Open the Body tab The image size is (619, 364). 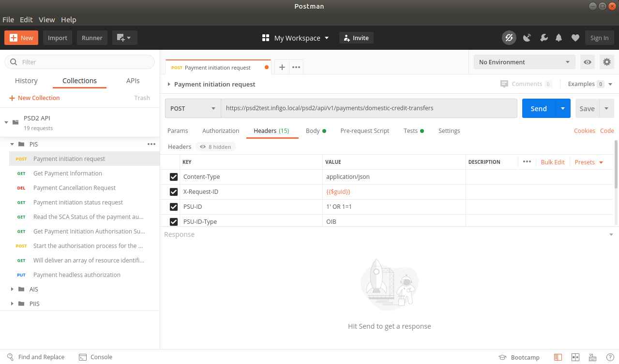coord(316,131)
